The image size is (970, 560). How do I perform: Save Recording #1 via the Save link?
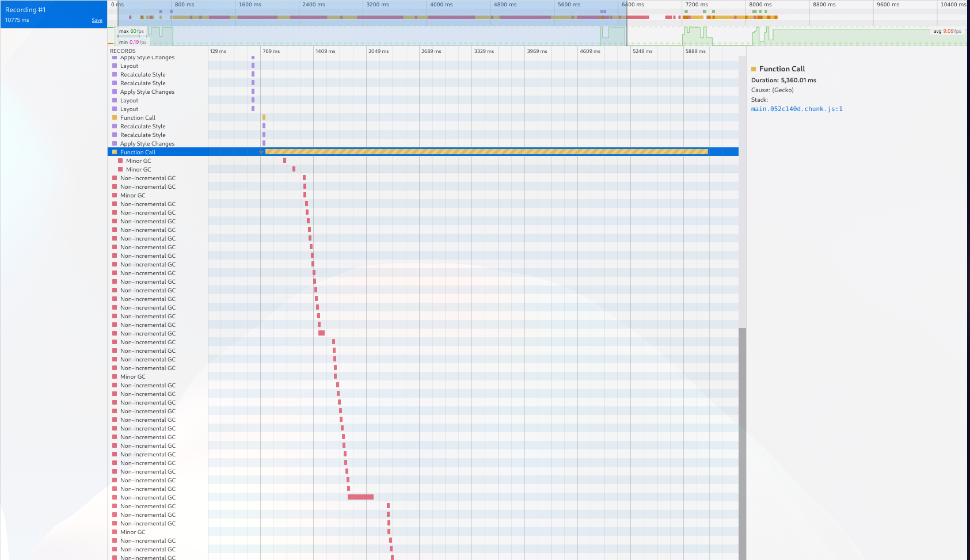click(x=97, y=20)
